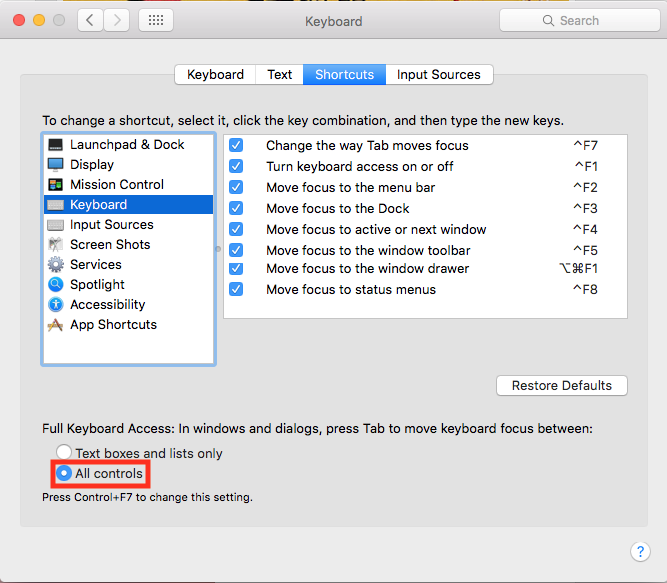The height and width of the screenshot is (583, 667).
Task: Switch to the Keyboard tab
Action: point(215,74)
